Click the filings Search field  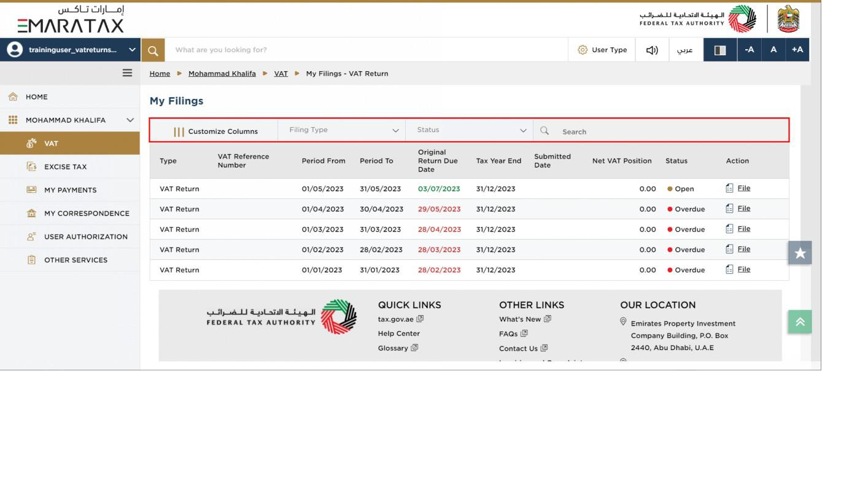[x=661, y=131]
